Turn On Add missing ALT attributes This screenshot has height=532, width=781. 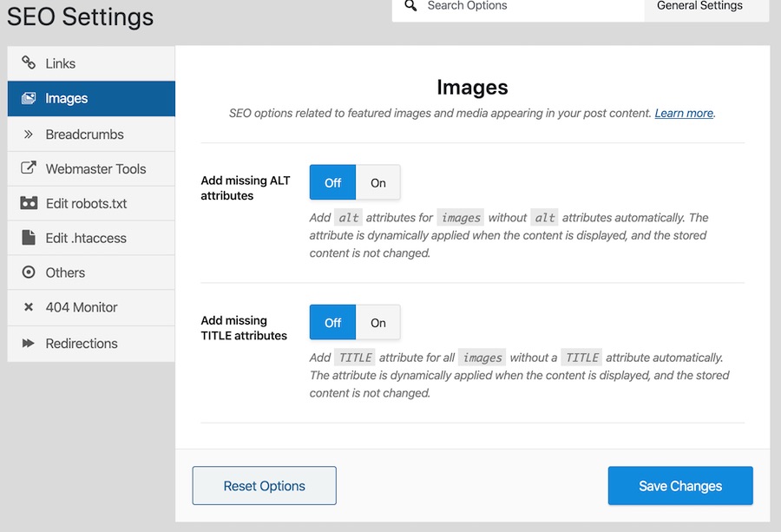[x=378, y=183]
